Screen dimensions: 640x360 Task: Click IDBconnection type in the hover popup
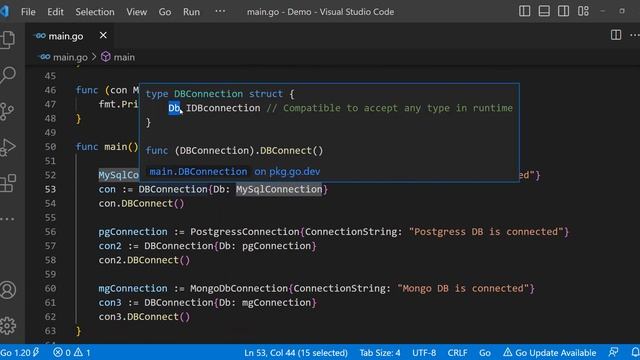[223, 108]
